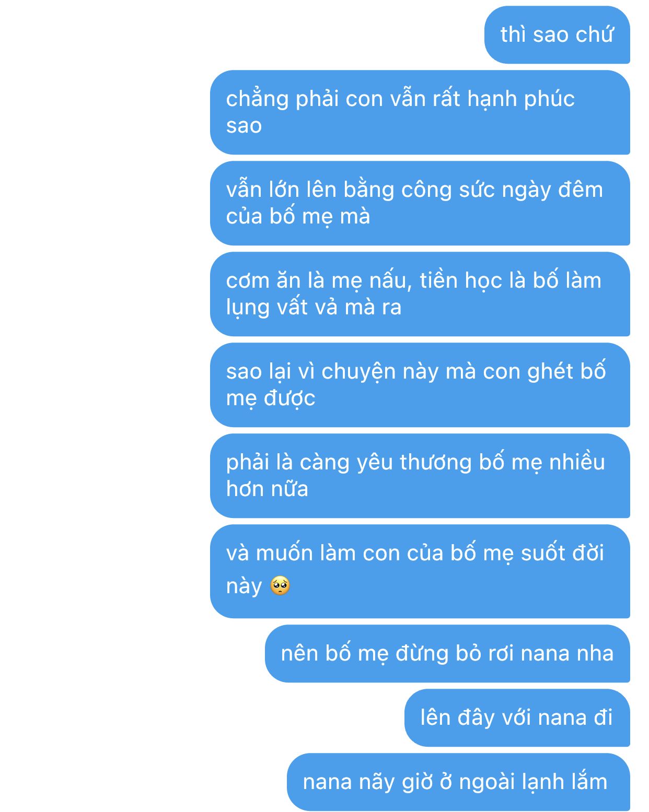Screen dimensions: 649x812
Task: Select the 'sao lại vì chuyện này' message
Action: 420,385
